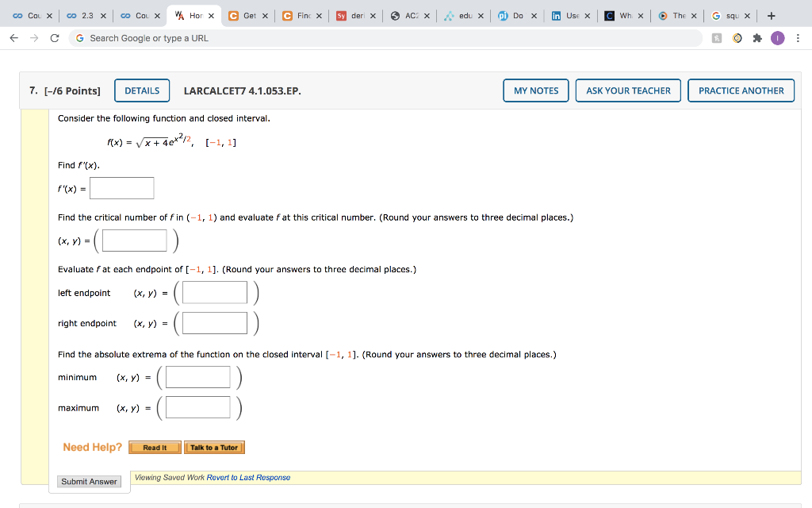Click the forward navigation arrow
The image size is (812, 508).
33,37
